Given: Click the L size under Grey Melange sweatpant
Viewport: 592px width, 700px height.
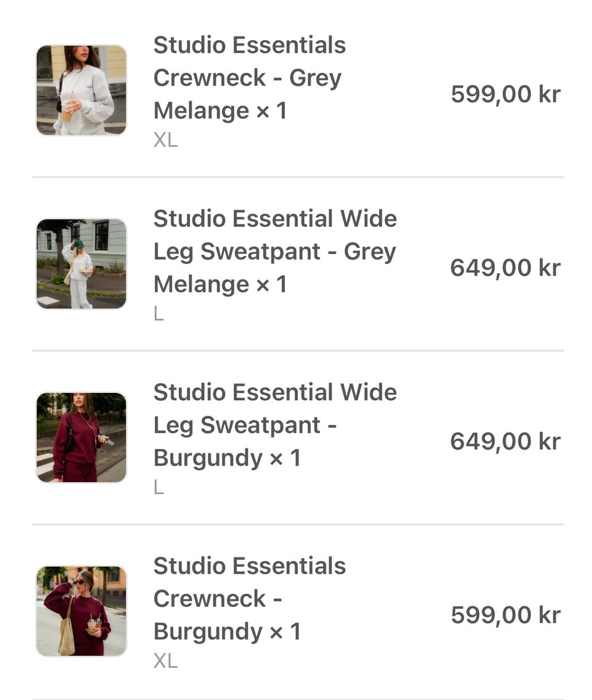Looking at the screenshot, I should (158, 314).
